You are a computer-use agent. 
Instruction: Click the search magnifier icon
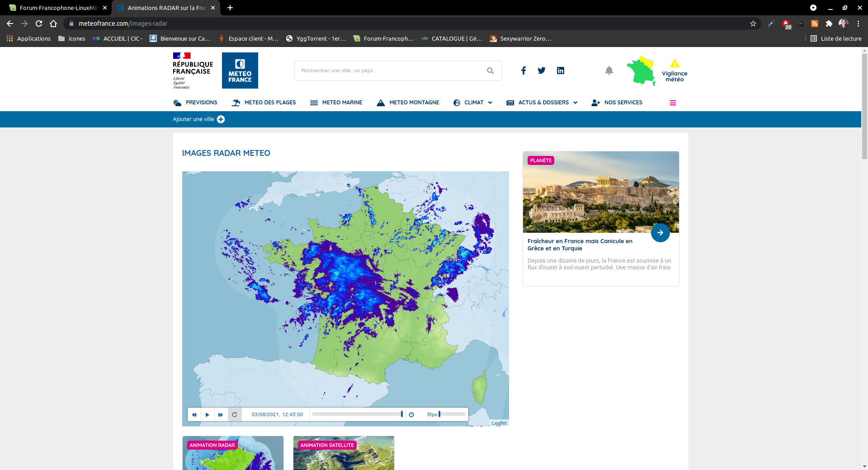491,70
